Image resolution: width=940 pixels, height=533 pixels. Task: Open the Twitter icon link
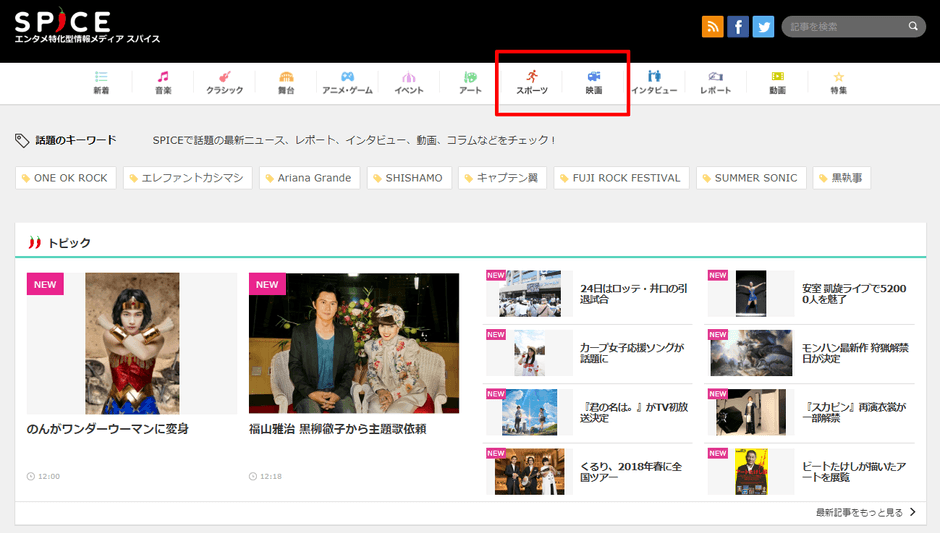coord(764,27)
